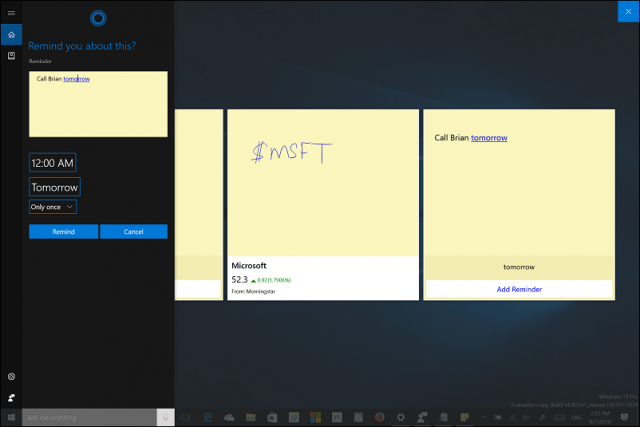Image resolution: width=640 pixels, height=427 pixels.
Task: Open Settings gear in taskbar
Action: (401, 417)
